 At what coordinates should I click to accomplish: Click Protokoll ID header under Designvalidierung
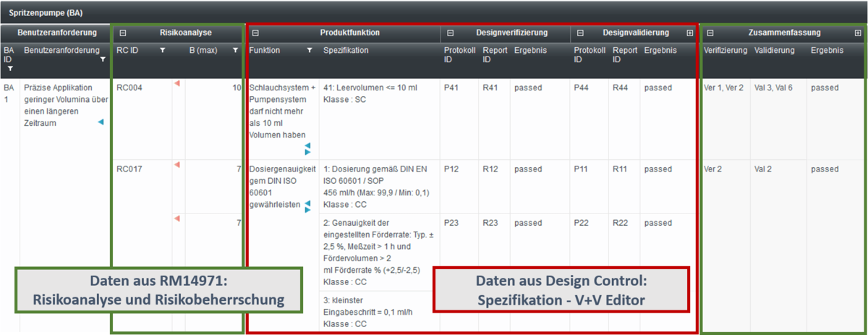tap(589, 55)
